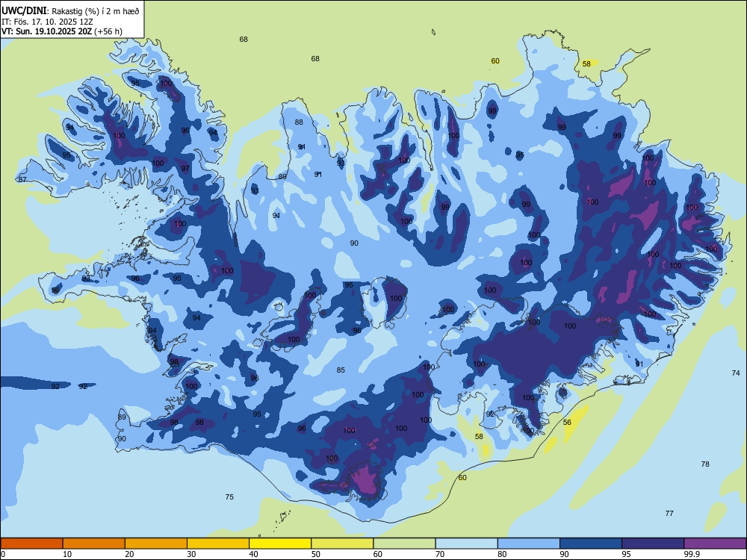Screen dimensions: 747x560
Task: Click the '77' humidity value on the map
Action: click(x=669, y=514)
